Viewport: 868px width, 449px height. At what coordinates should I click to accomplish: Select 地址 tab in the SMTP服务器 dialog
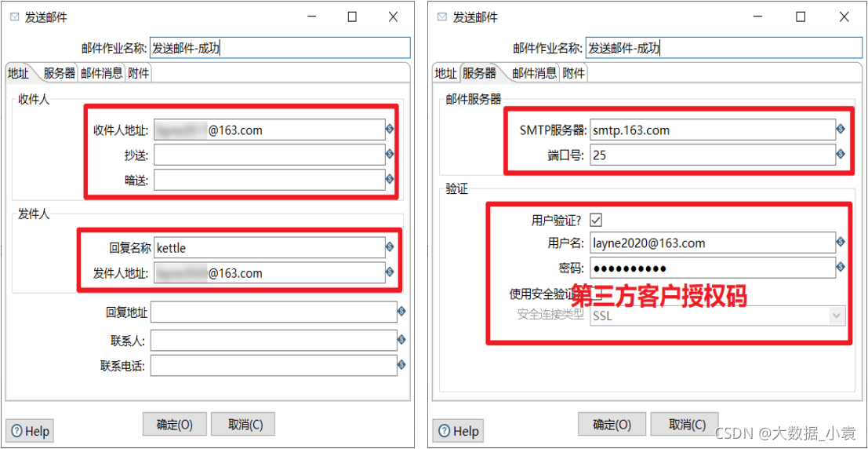coord(445,73)
